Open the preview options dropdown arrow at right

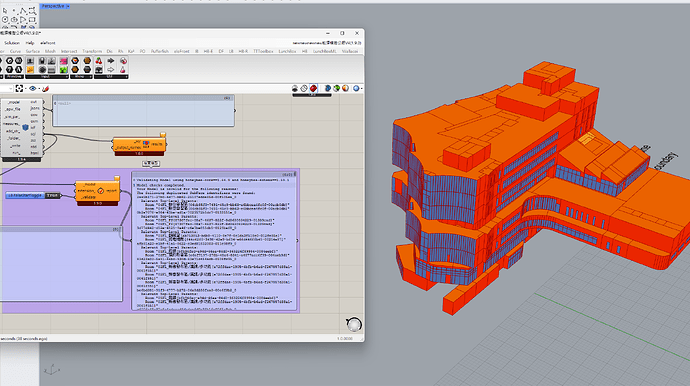[362, 88]
